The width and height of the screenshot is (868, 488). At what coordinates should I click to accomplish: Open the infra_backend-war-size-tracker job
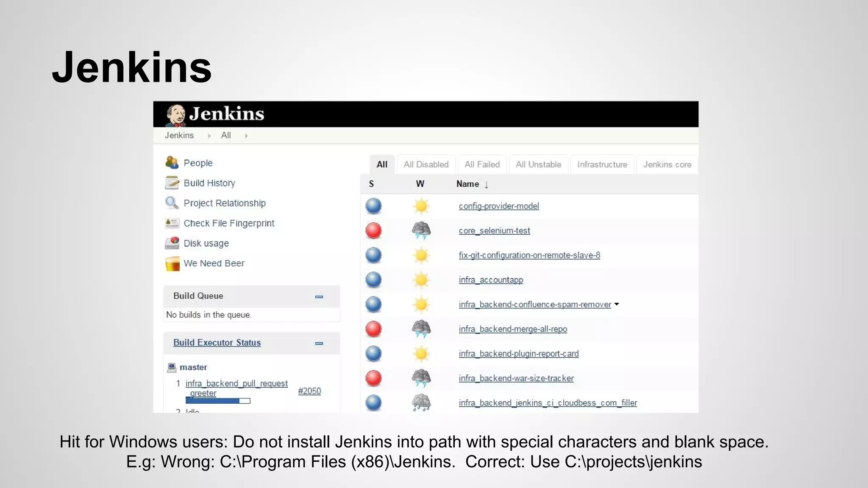tap(516, 378)
